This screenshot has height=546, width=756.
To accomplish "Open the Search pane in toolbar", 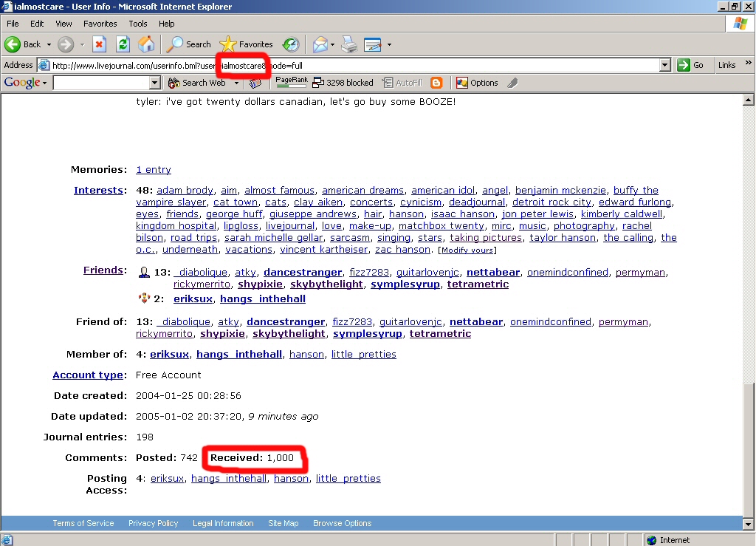I will pos(188,44).
